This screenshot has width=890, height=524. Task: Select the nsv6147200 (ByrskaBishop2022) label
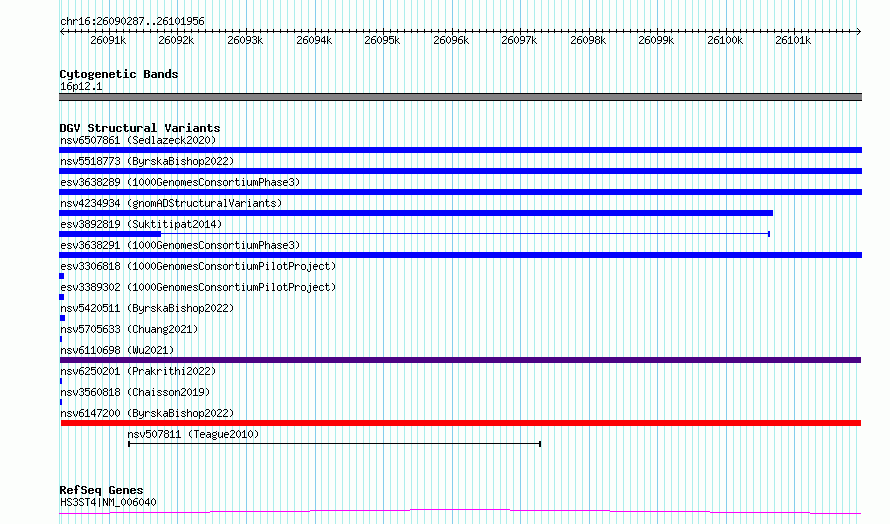[x=147, y=413]
